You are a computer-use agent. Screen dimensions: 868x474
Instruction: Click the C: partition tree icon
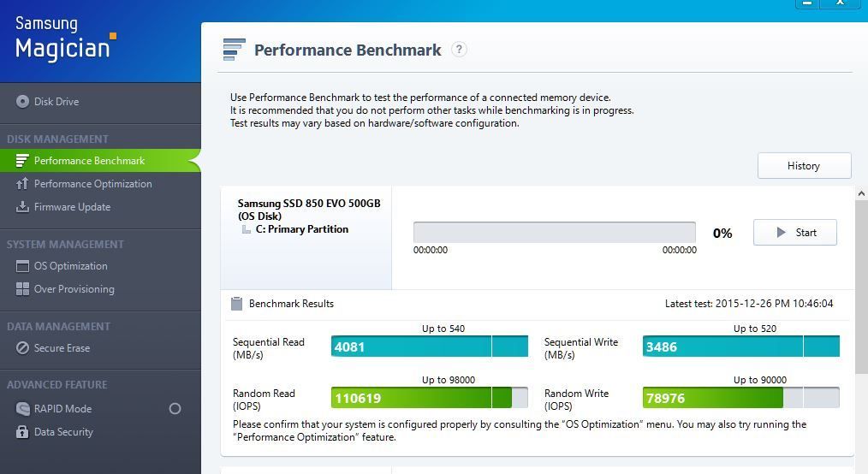(x=247, y=229)
